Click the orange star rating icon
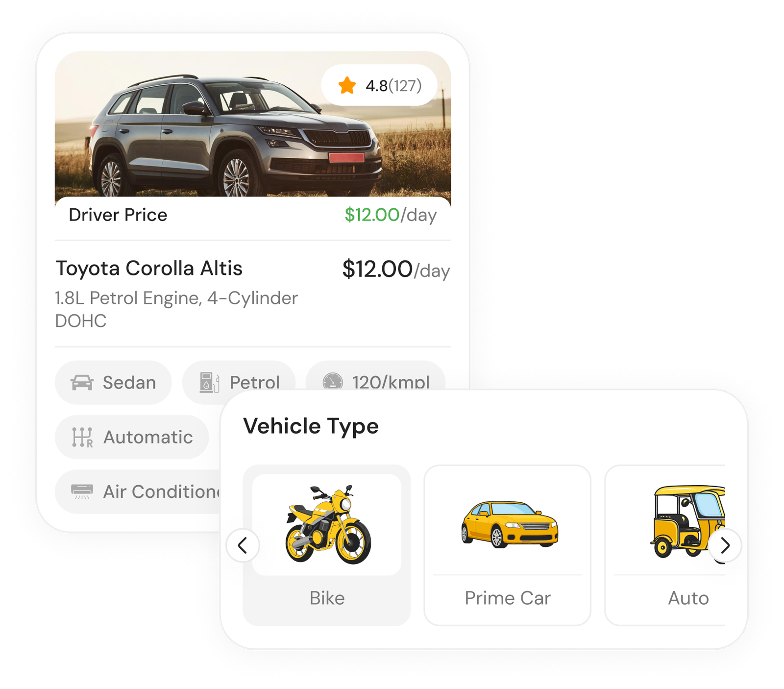Viewport: 784px width, 689px height. point(347,85)
